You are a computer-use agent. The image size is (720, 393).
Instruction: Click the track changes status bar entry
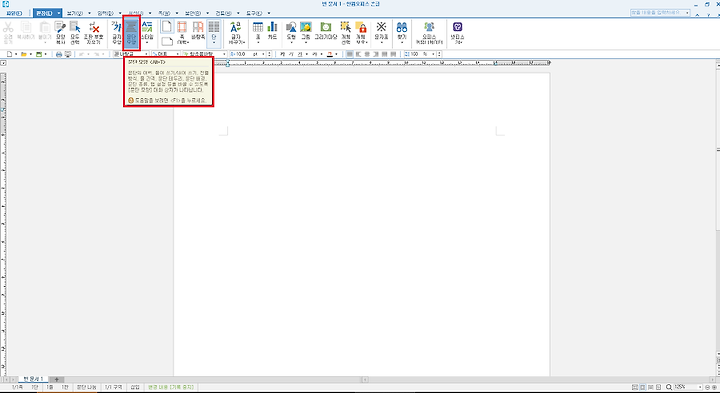tap(170, 387)
